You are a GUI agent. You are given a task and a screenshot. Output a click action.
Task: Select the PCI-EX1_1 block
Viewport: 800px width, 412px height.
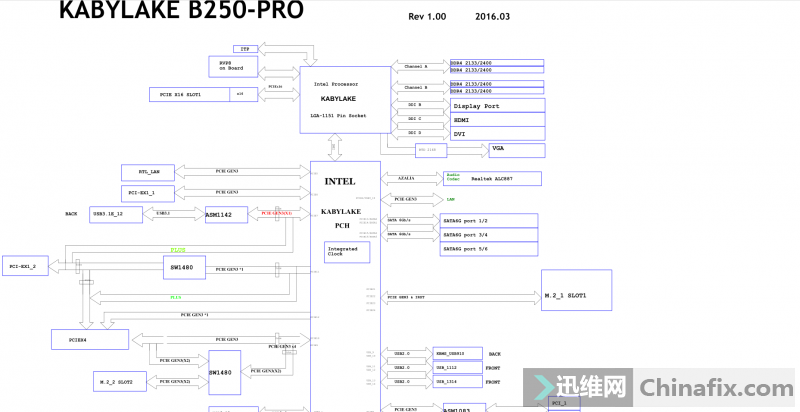point(148,193)
